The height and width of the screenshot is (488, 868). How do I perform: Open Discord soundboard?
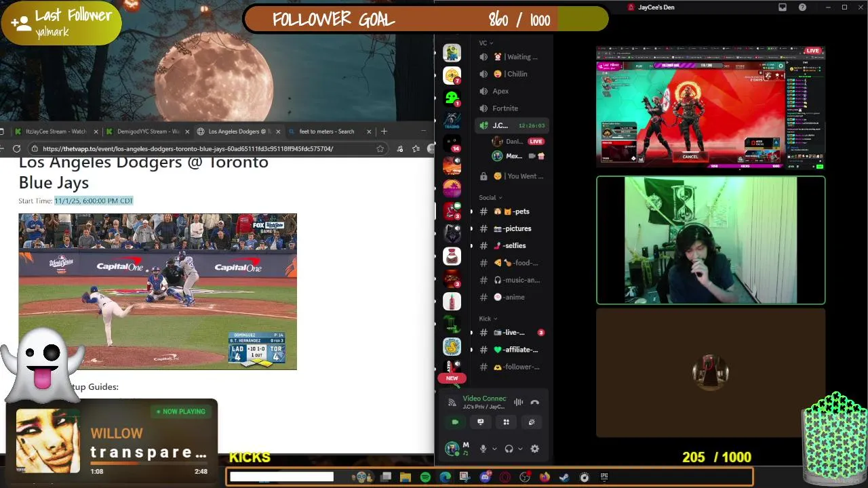532,422
